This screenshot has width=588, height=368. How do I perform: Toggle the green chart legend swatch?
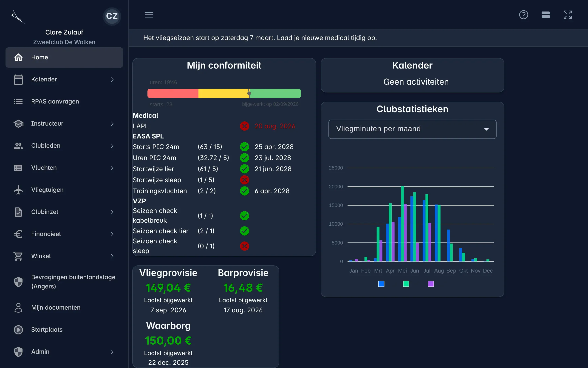pos(406,284)
